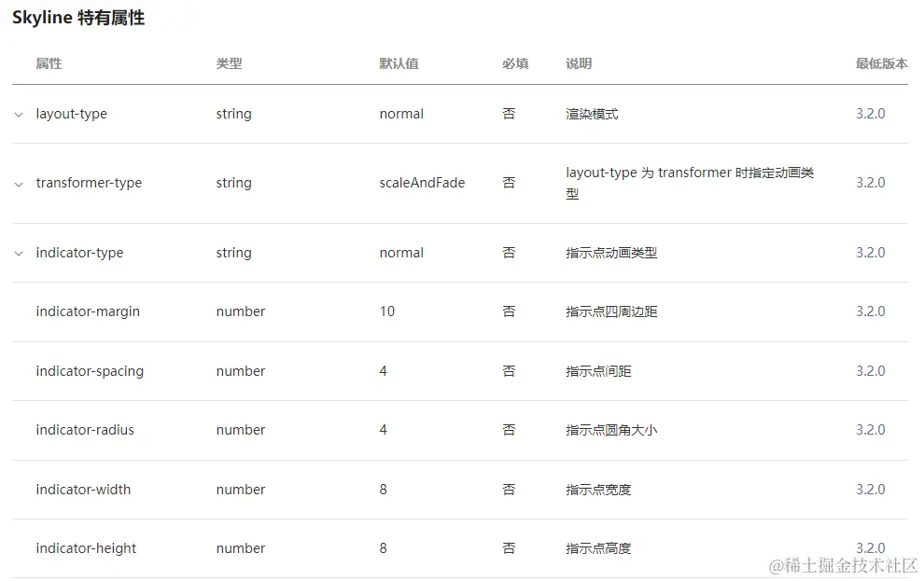Select the indicator-type property name

79,253
